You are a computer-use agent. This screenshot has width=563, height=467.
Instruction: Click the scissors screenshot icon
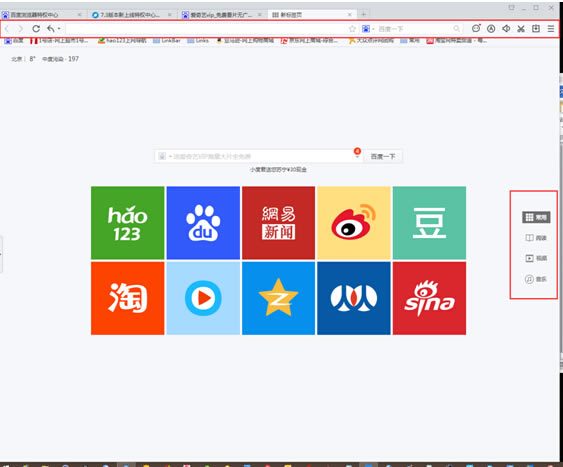[521, 29]
